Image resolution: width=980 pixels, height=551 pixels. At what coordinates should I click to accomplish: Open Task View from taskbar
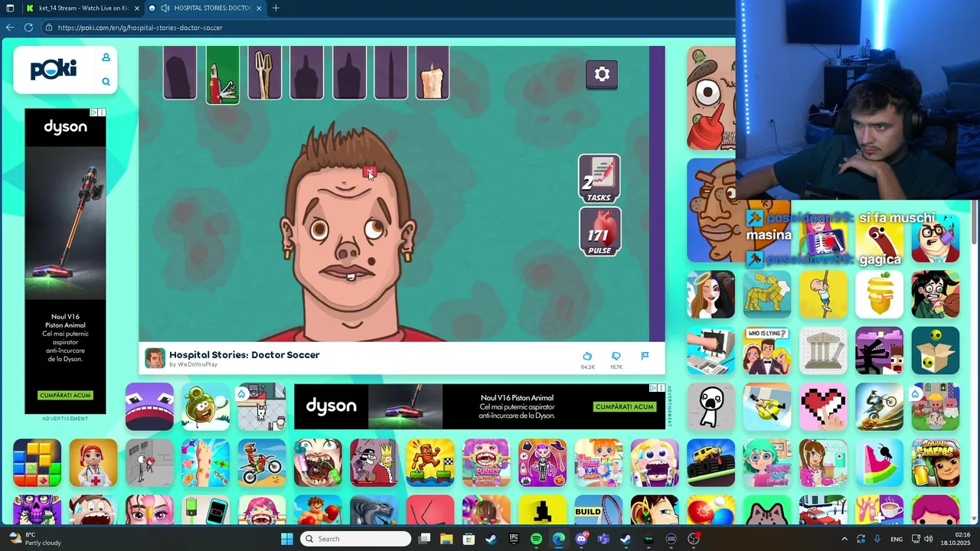tap(425, 539)
